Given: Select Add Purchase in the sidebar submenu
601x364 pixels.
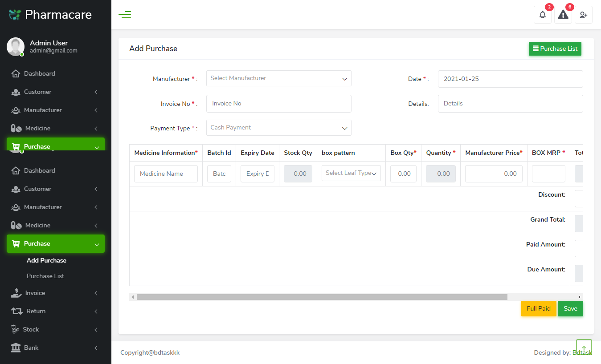Looking at the screenshot, I should point(46,260).
